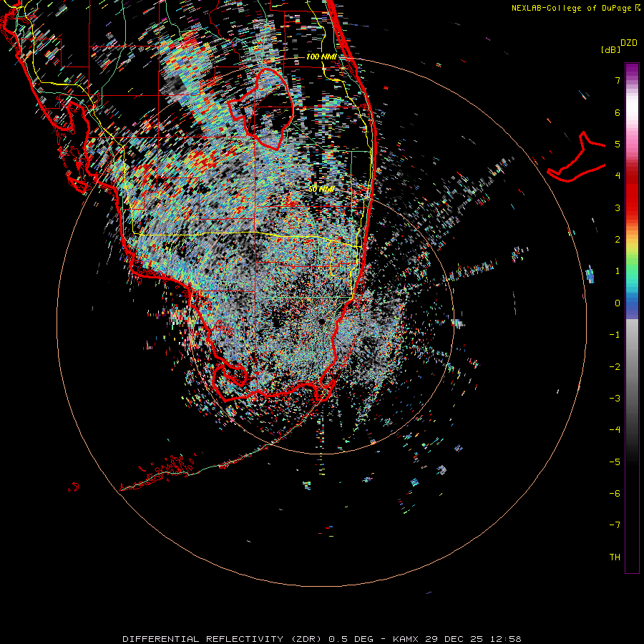Click the 100 NMI range ring label
The width and height of the screenshot is (644, 644).
pyautogui.click(x=321, y=57)
